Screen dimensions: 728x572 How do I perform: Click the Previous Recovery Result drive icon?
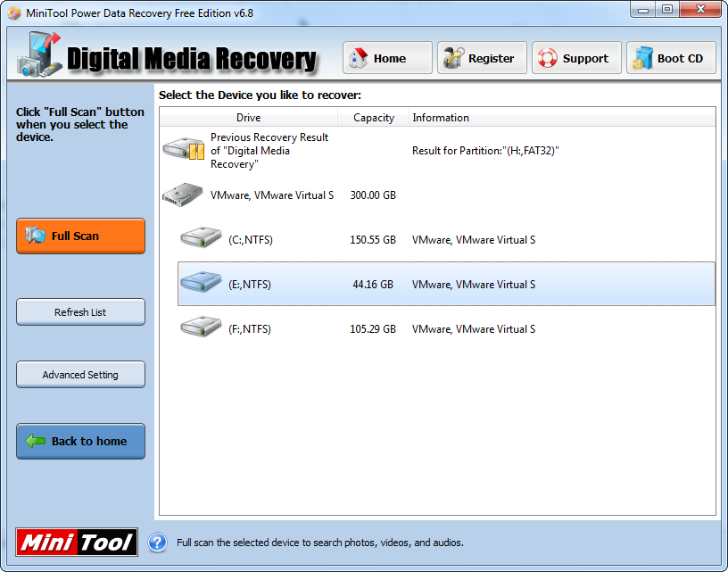pyautogui.click(x=184, y=149)
